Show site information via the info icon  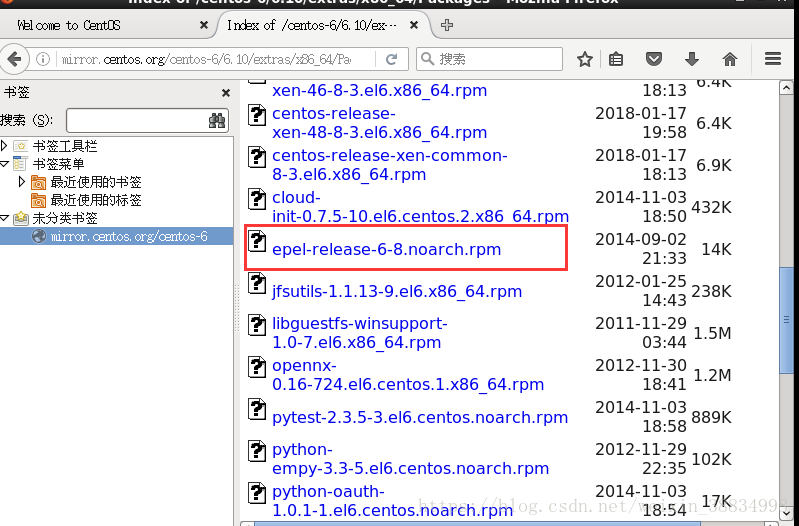coord(43,59)
